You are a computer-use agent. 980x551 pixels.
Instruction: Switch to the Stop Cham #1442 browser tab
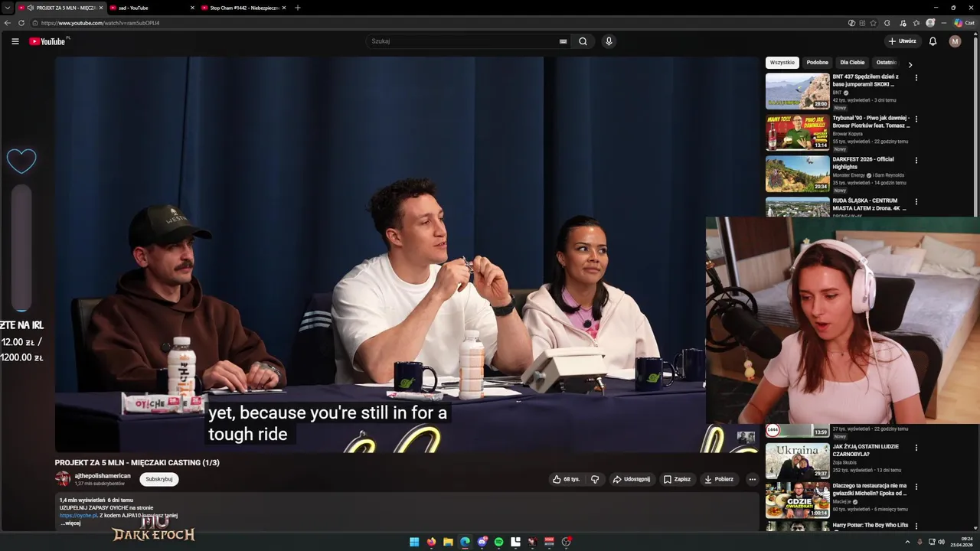[x=243, y=8]
